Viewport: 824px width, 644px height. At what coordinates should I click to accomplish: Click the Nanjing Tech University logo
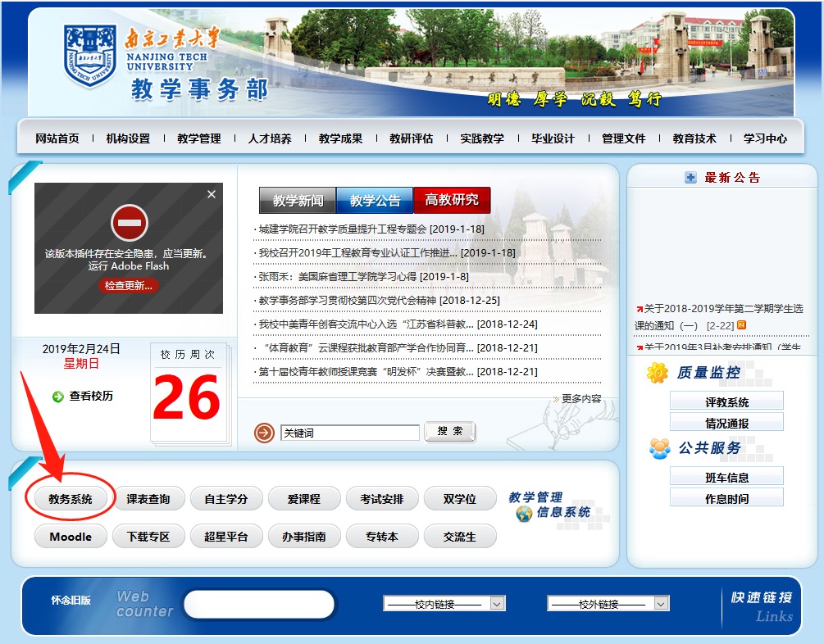[x=89, y=56]
